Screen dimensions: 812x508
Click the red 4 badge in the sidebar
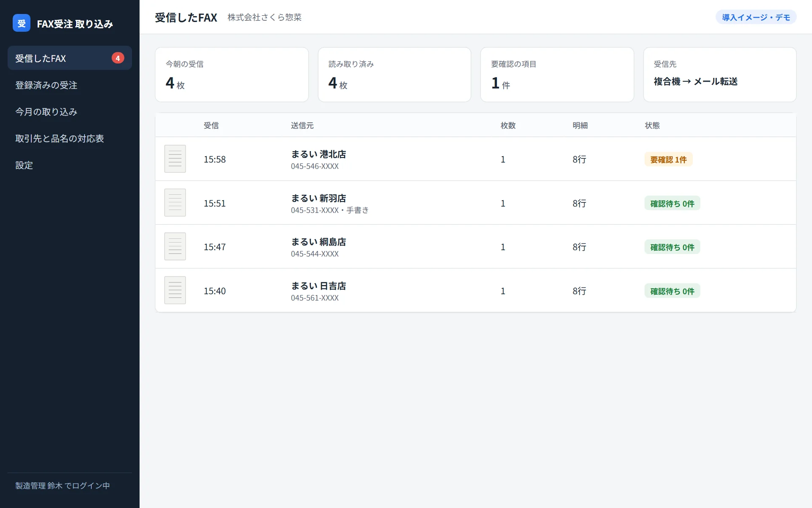(x=118, y=58)
